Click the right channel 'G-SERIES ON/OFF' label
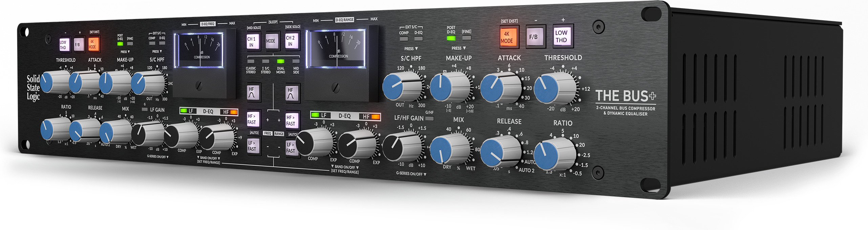The image size is (868, 230). coord(411,174)
